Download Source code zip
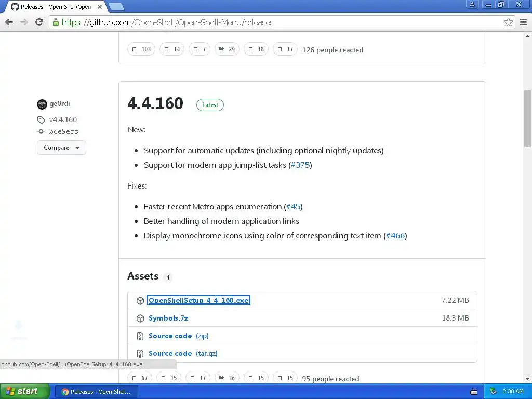This screenshot has width=532, height=399. point(179,336)
